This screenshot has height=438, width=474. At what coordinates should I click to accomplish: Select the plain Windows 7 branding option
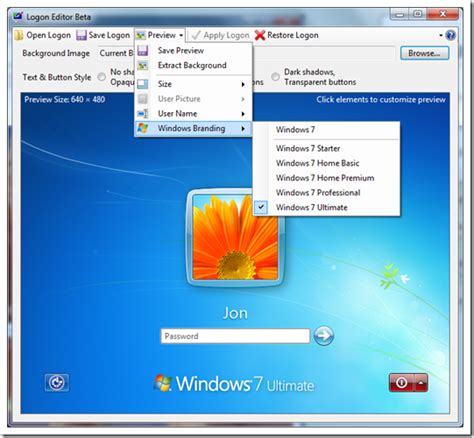coord(327,130)
